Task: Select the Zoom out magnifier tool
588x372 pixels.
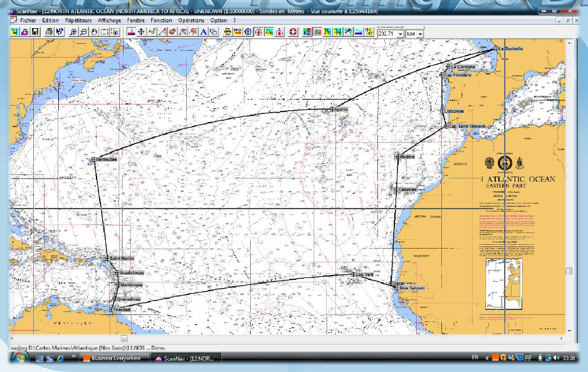Action: tap(83, 32)
